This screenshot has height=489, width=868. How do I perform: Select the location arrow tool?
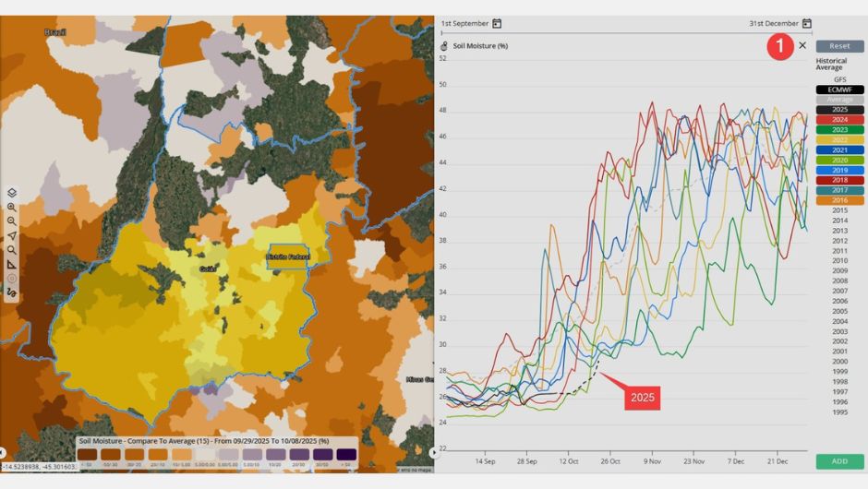click(x=12, y=236)
